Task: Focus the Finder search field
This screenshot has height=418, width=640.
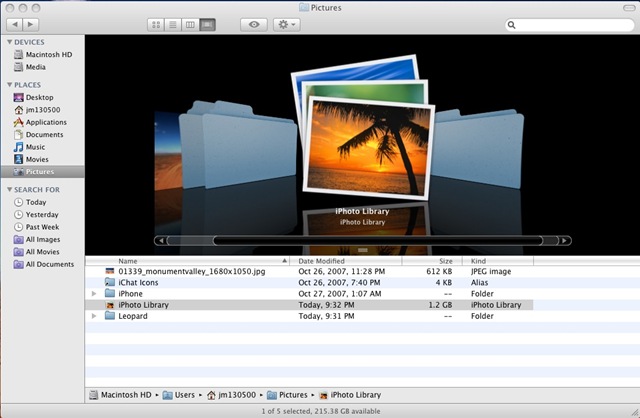Action: coord(570,25)
